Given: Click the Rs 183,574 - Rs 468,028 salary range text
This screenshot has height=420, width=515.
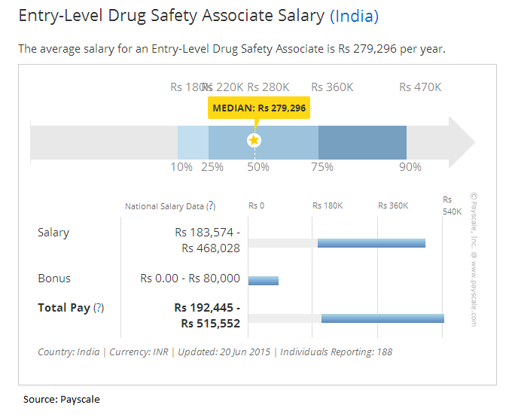Looking at the screenshot, I should click(x=207, y=240).
